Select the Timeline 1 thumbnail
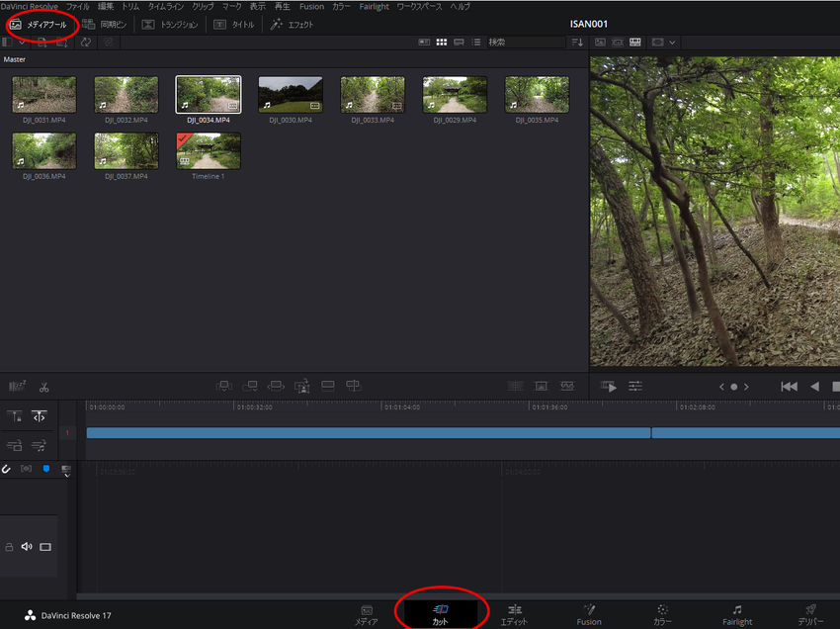The width and height of the screenshot is (840, 629). pos(209,151)
